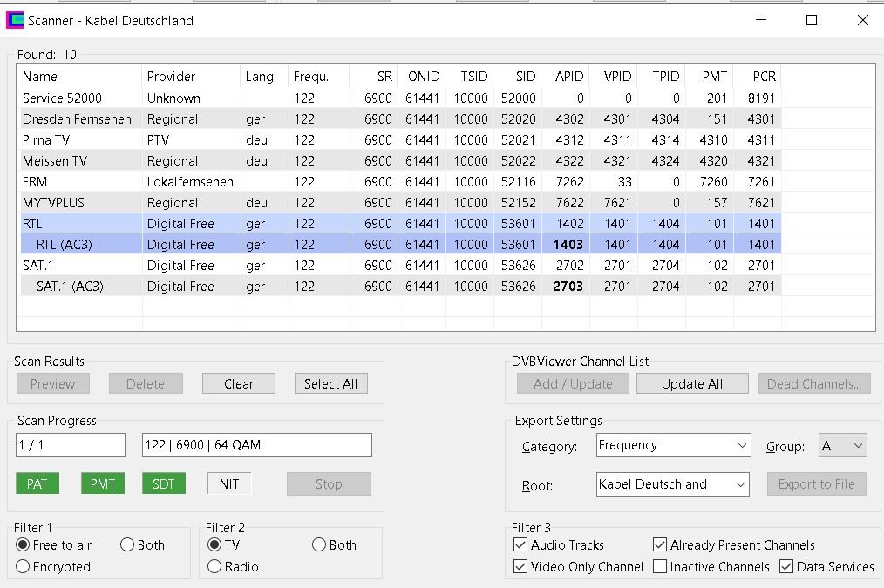Click the green SDT indicator
Screen dimensions: 884x588
164,483
